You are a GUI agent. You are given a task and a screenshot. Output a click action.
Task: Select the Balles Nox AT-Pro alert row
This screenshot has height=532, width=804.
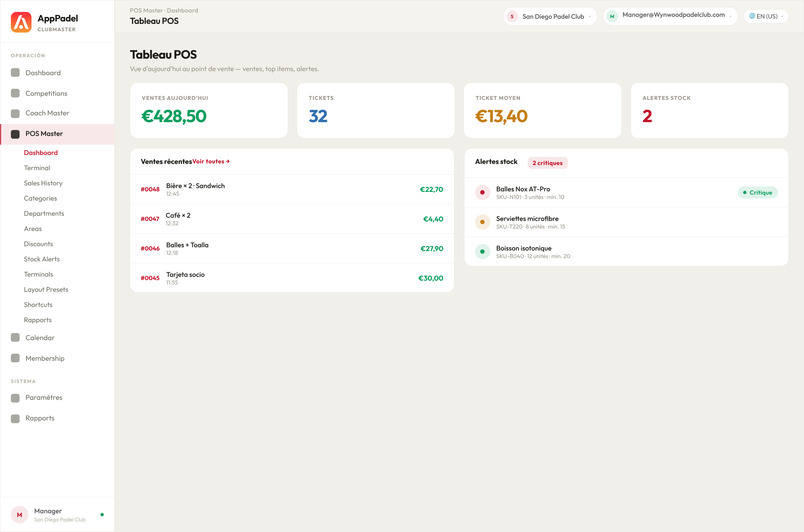point(626,192)
